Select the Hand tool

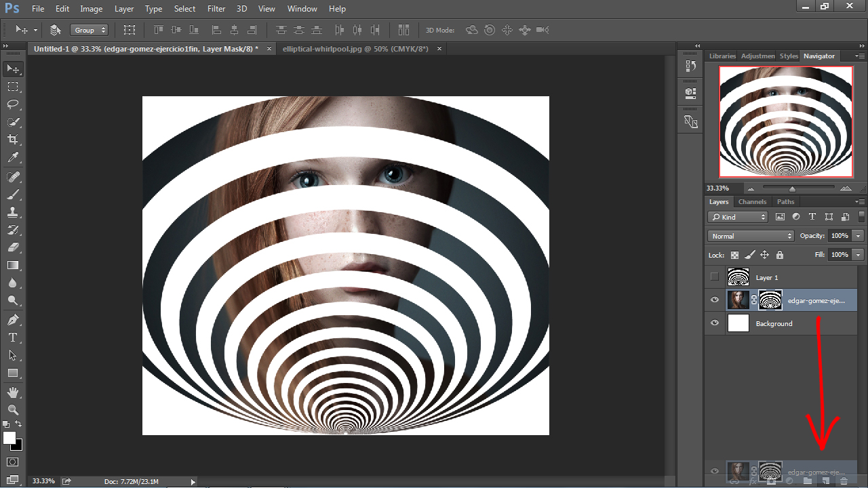point(13,392)
